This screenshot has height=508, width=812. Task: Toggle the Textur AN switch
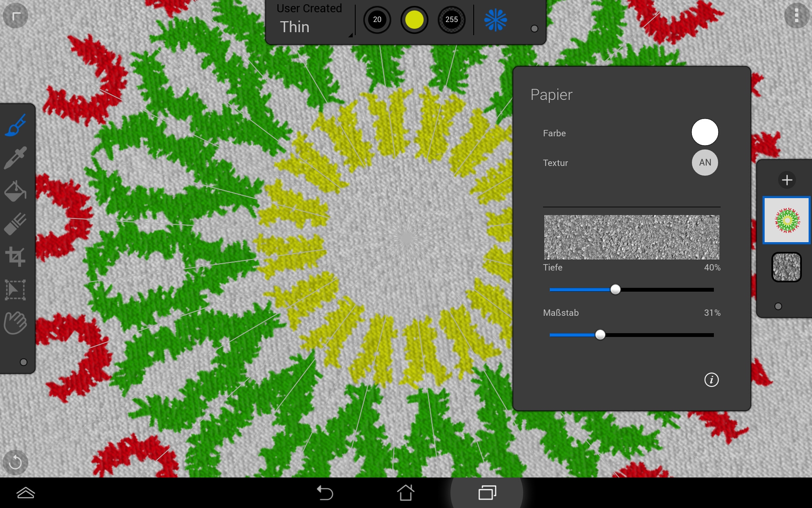point(705,163)
